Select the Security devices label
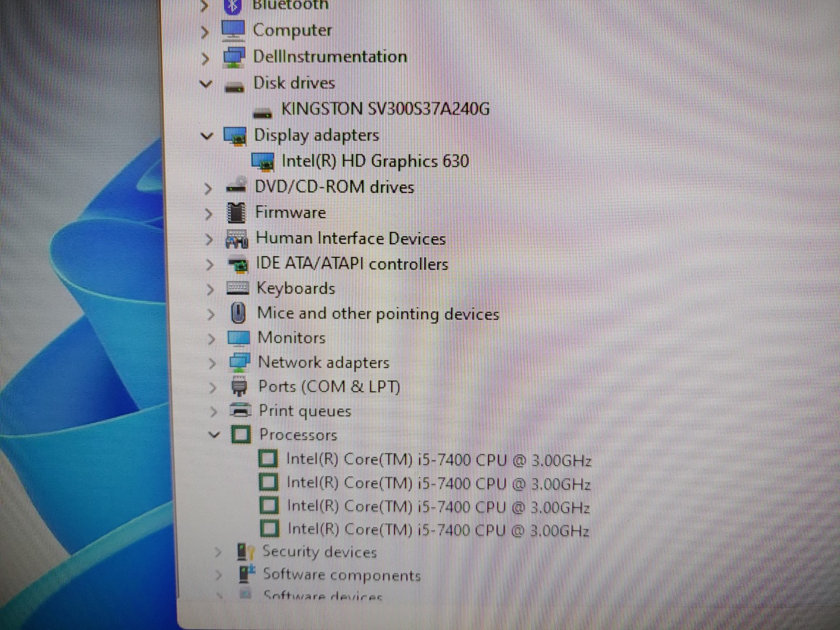The width and height of the screenshot is (840, 630). (x=320, y=552)
